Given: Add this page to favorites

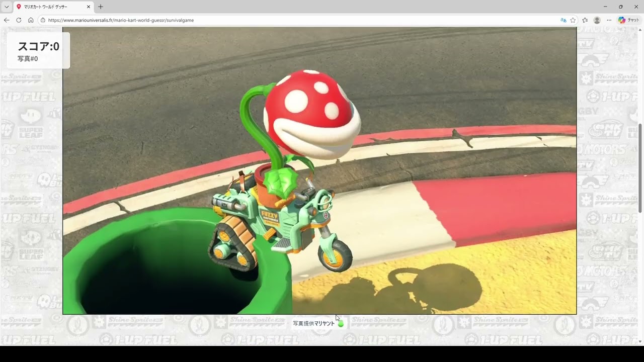Looking at the screenshot, I should click(x=573, y=20).
